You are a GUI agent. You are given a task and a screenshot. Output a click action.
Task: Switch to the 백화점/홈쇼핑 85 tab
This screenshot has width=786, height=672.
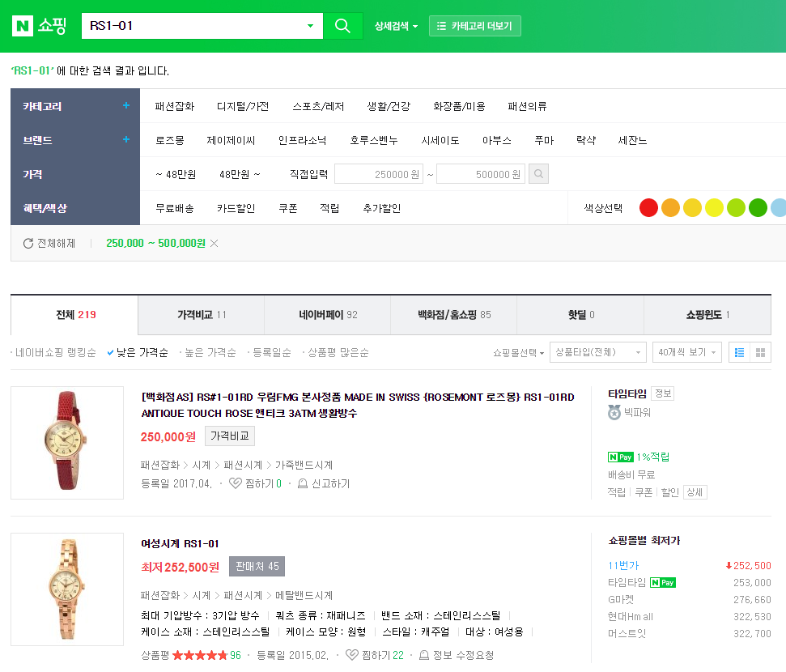454,314
